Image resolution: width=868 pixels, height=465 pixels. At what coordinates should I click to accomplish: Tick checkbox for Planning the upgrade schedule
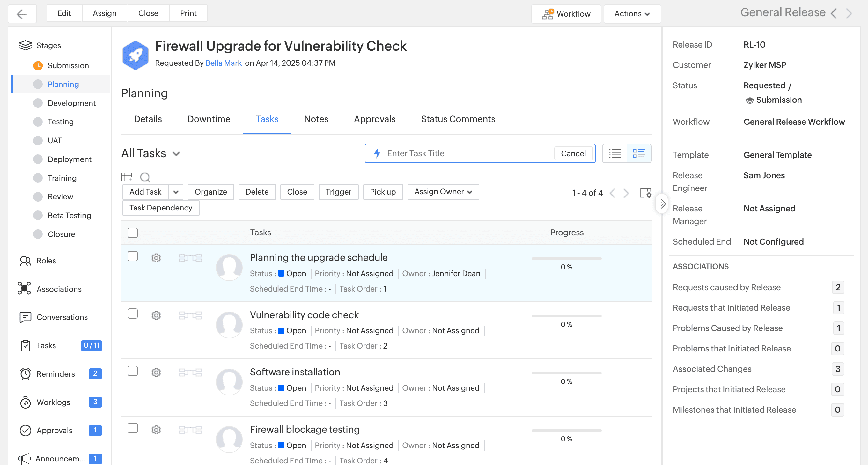point(133,256)
